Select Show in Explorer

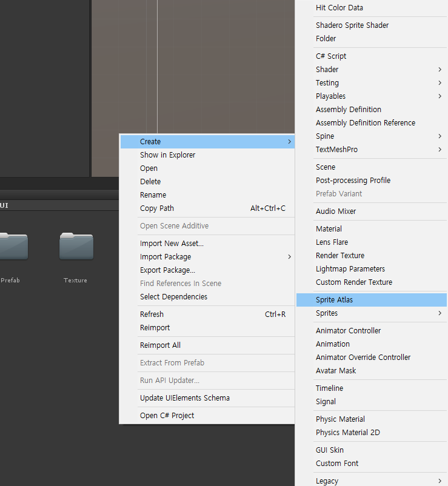[207, 155]
